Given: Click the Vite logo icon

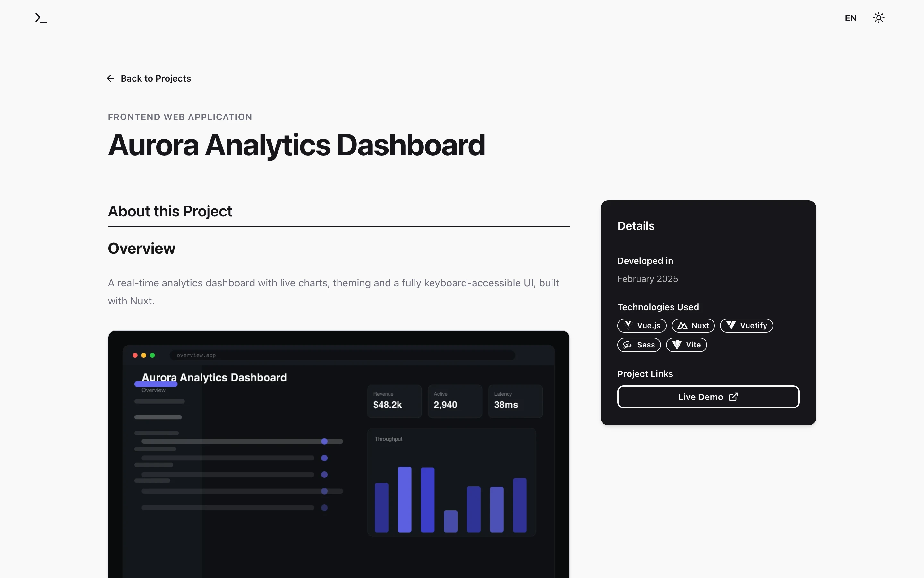Looking at the screenshot, I should (x=677, y=345).
